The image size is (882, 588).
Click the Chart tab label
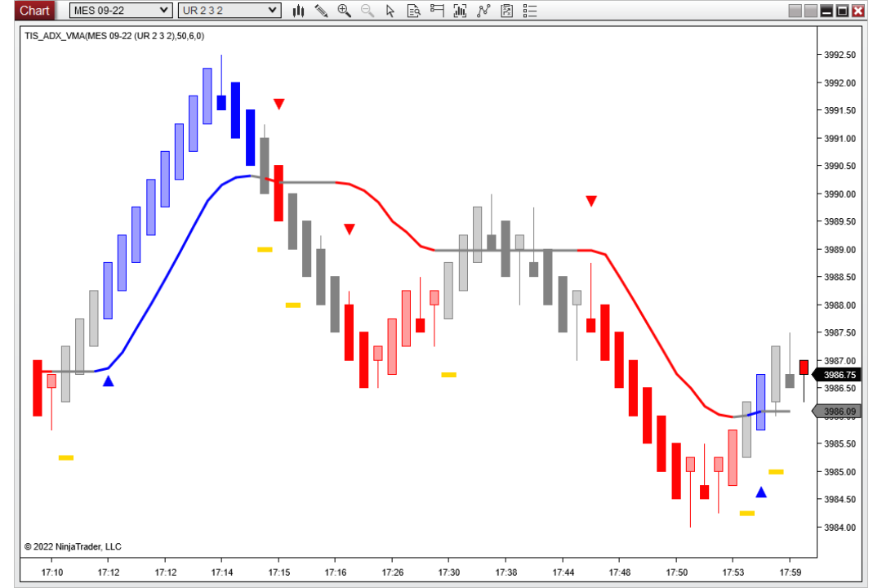click(x=34, y=10)
